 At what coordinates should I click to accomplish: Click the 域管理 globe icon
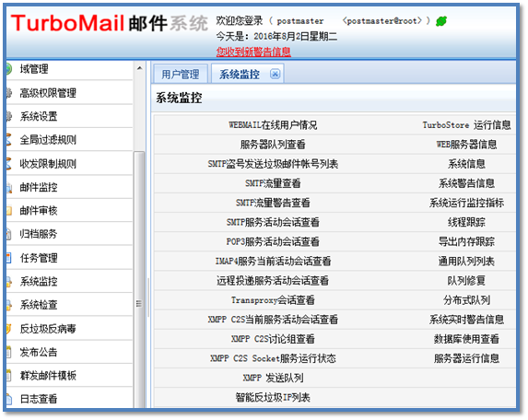point(8,69)
